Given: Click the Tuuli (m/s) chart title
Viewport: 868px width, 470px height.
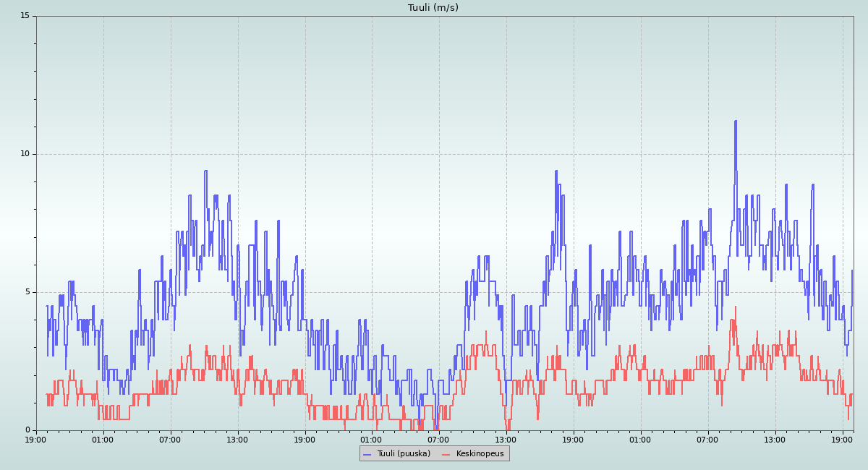Looking at the screenshot, I should pos(433,8).
